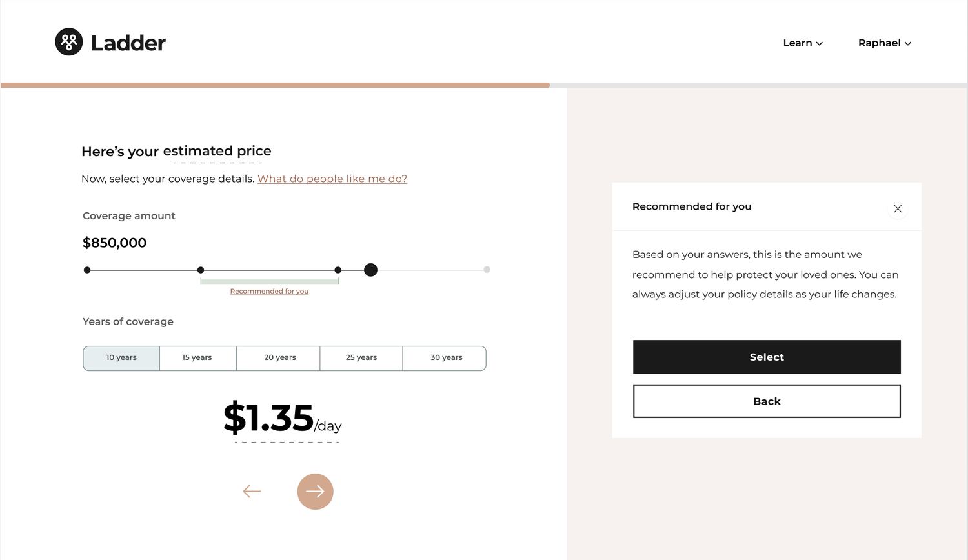Viewport: 968px width, 560px height.
Task: Click the large coverage slider handle
Action: pyautogui.click(x=370, y=270)
